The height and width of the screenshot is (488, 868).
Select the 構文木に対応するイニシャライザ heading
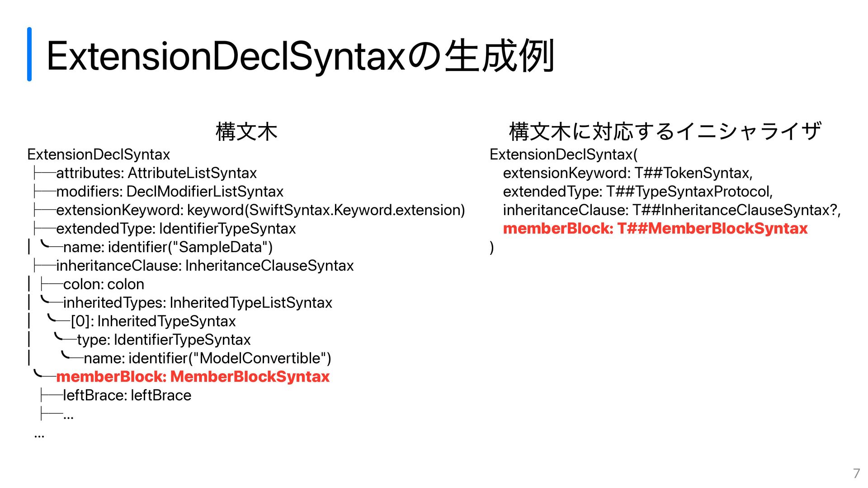click(x=665, y=131)
